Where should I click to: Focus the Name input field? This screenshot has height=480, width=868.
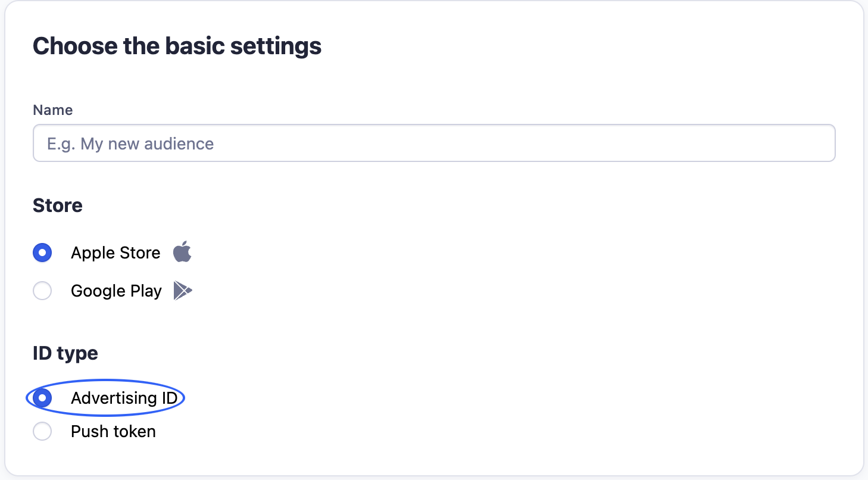click(433, 143)
